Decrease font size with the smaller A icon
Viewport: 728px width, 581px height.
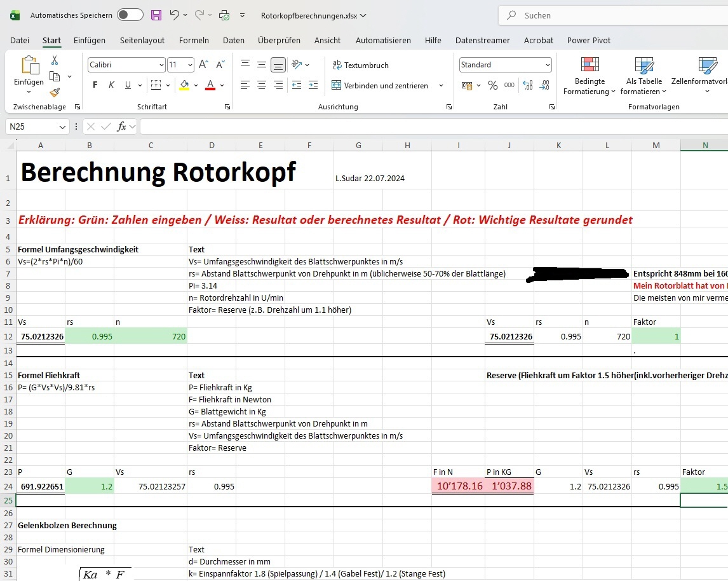pos(220,65)
